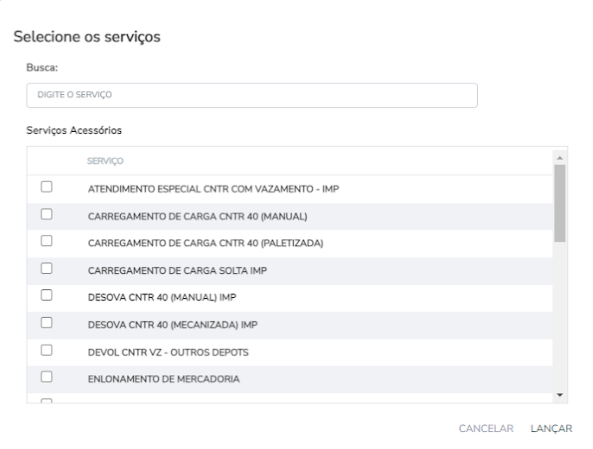
Task: Click CARREGAMENTO DE CARGA SOLTA IMP row label
Action: click(x=177, y=271)
